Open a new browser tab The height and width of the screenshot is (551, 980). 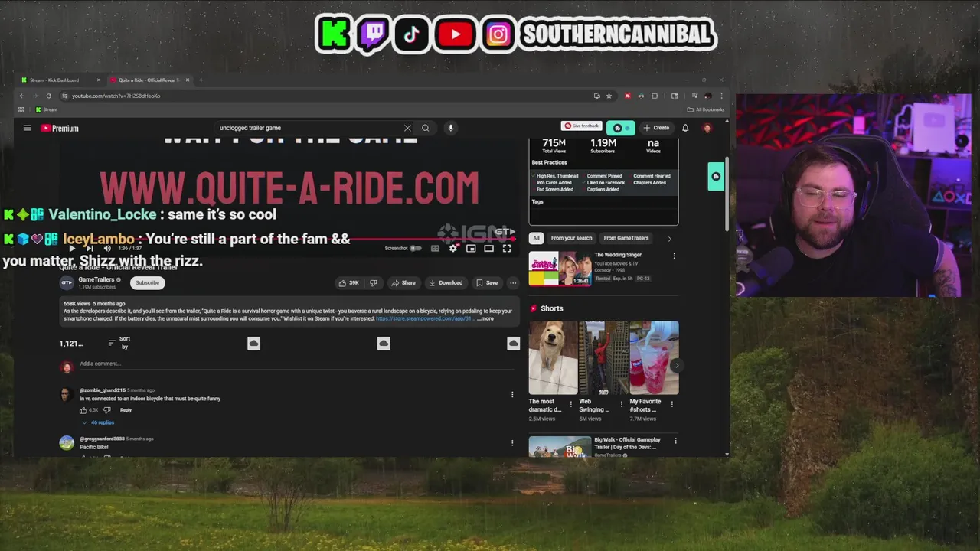(201, 80)
